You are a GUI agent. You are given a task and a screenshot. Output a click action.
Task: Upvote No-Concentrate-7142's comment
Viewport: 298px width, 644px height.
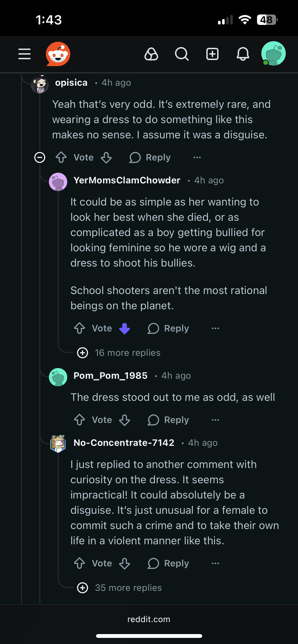79,563
